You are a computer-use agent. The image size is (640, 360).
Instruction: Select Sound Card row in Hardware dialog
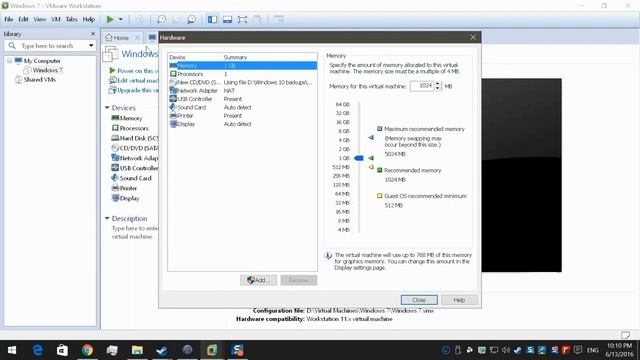click(242, 107)
